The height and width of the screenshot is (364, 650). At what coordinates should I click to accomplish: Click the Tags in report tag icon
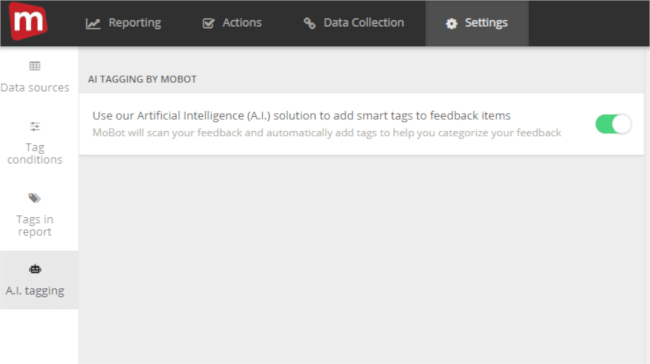tap(34, 198)
